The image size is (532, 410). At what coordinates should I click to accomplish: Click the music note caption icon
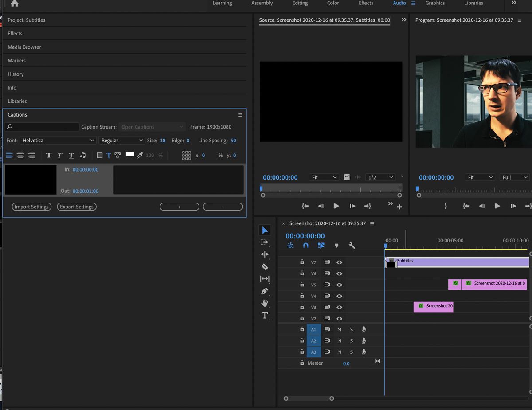pyautogui.click(x=82, y=155)
